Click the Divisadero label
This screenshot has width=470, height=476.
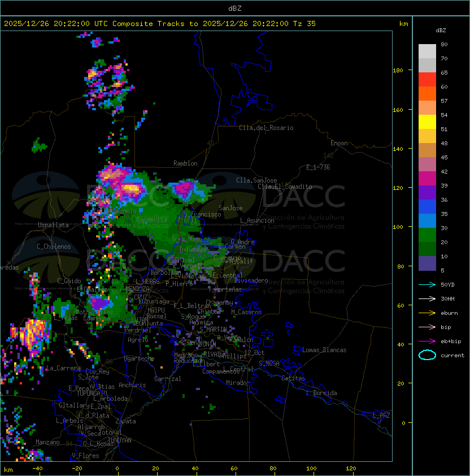click(251, 280)
